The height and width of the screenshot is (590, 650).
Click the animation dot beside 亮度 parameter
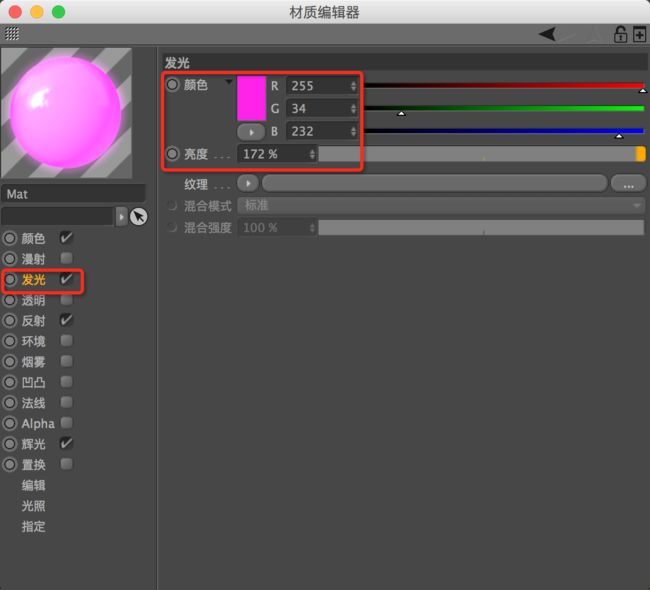tap(172, 154)
